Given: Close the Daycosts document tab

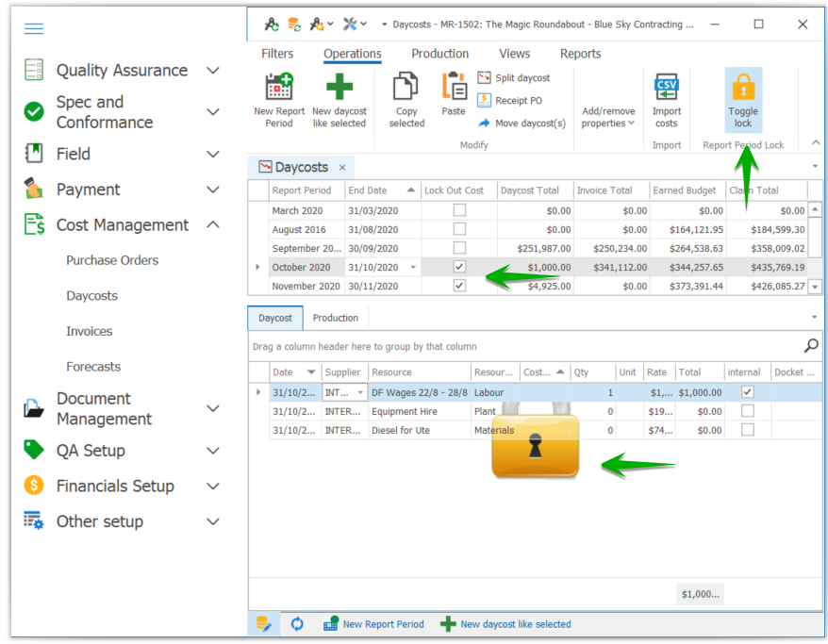Looking at the screenshot, I should click(342, 168).
